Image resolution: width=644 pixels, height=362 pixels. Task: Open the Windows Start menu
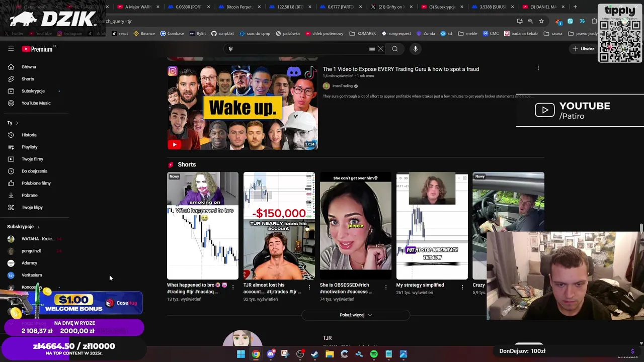[241, 354]
